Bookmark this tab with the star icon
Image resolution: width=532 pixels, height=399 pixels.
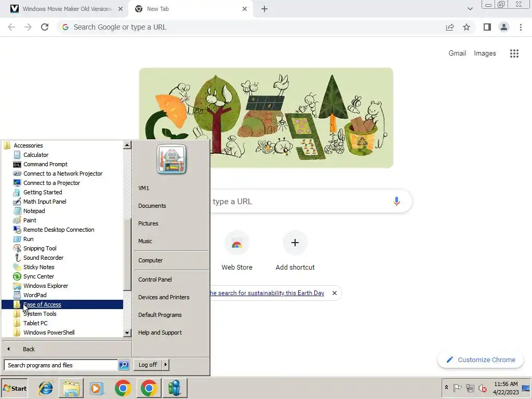point(467,27)
